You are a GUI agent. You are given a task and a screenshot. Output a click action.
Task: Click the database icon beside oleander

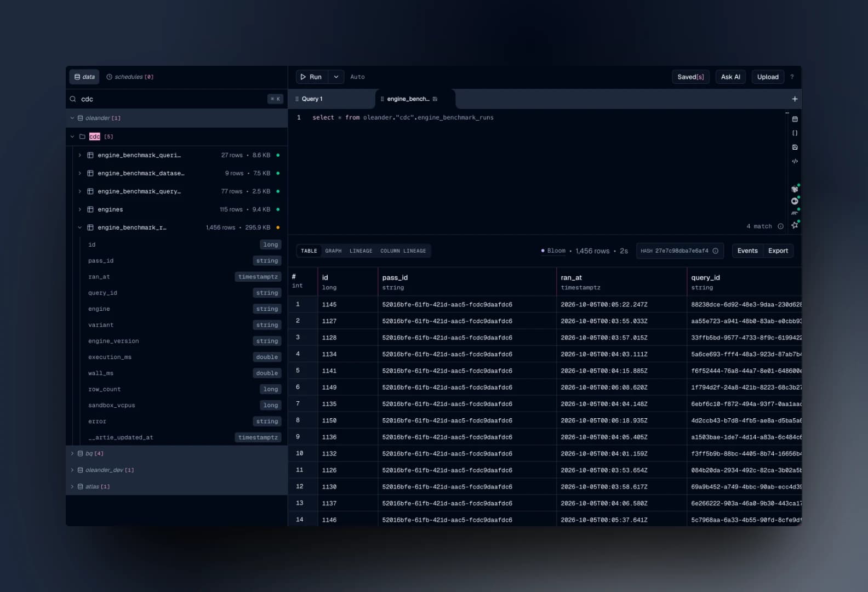click(81, 118)
